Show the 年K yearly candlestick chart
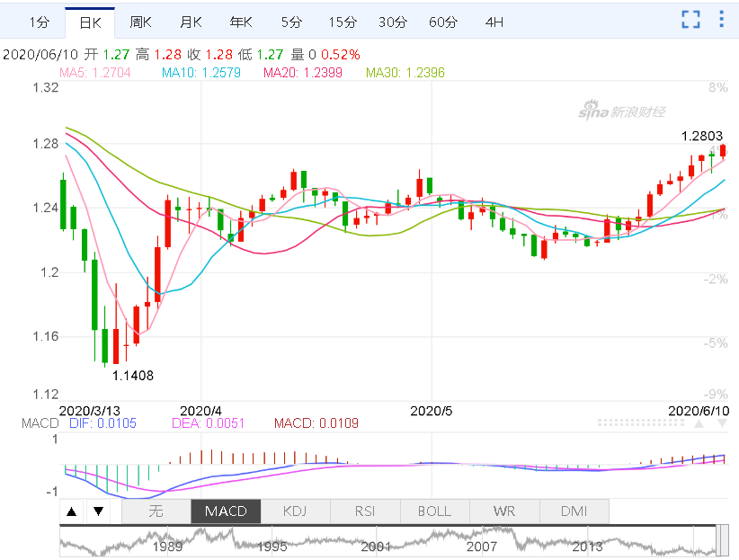739x560 pixels. click(241, 22)
